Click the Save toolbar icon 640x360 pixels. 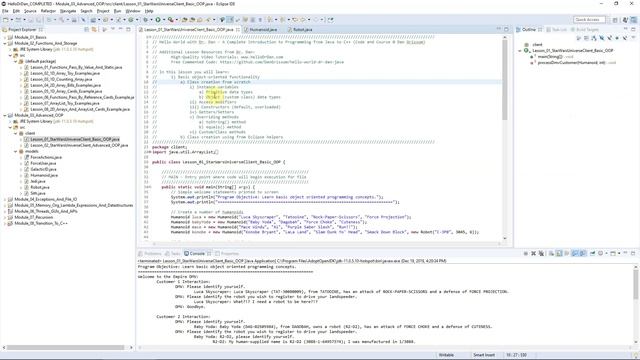[30, 20]
